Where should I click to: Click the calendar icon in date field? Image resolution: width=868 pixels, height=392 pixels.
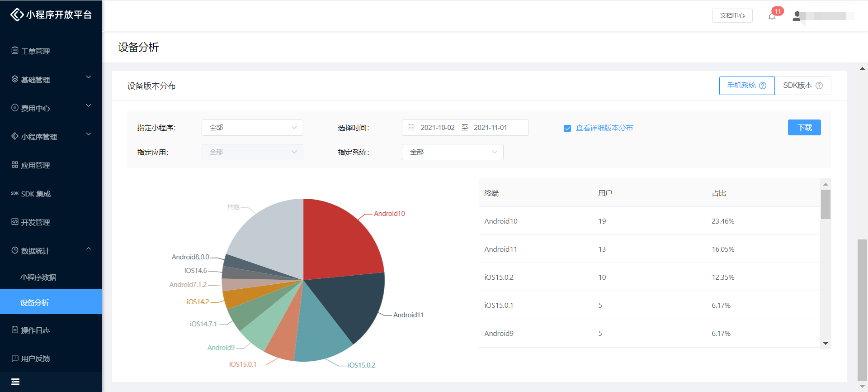tap(411, 128)
